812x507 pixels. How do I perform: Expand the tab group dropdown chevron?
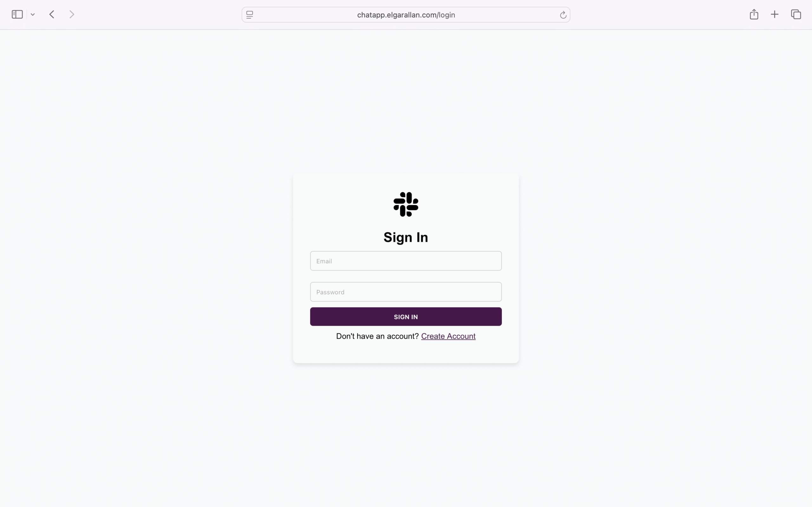click(x=33, y=15)
